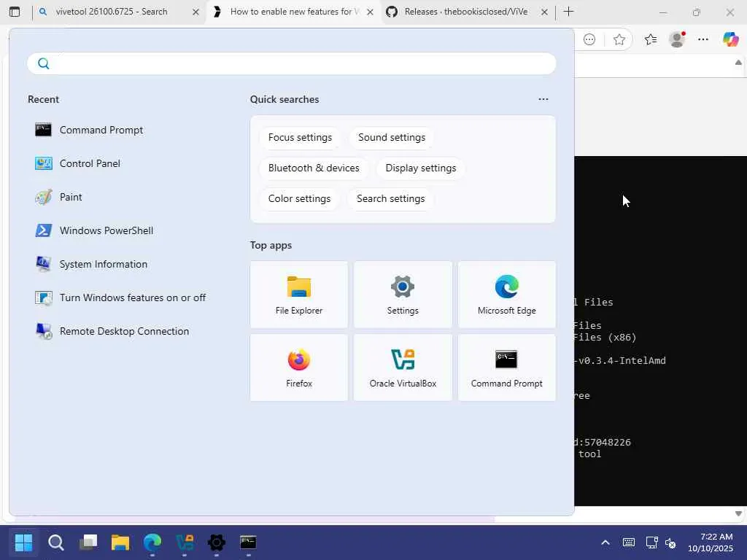The height and width of the screenshot is (560, 747).
Task: Close the Releases thebookisclosed tab
Action: [x=544, y=12]
